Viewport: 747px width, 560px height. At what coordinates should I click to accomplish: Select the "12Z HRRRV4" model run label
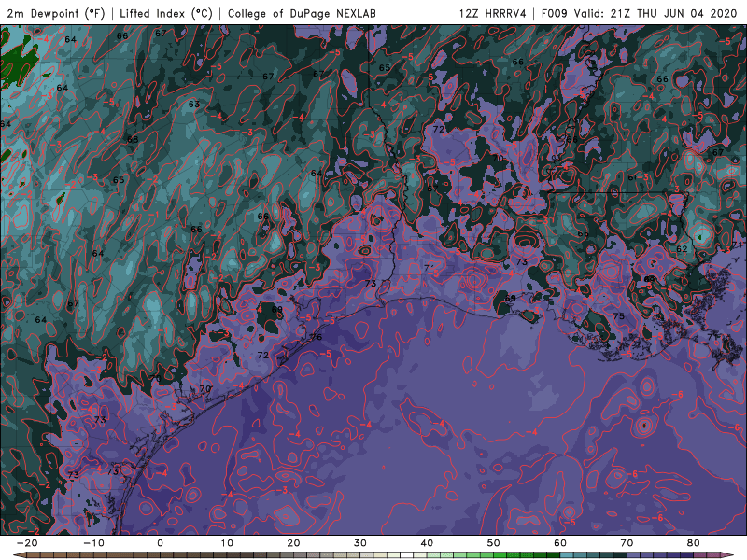492,13
